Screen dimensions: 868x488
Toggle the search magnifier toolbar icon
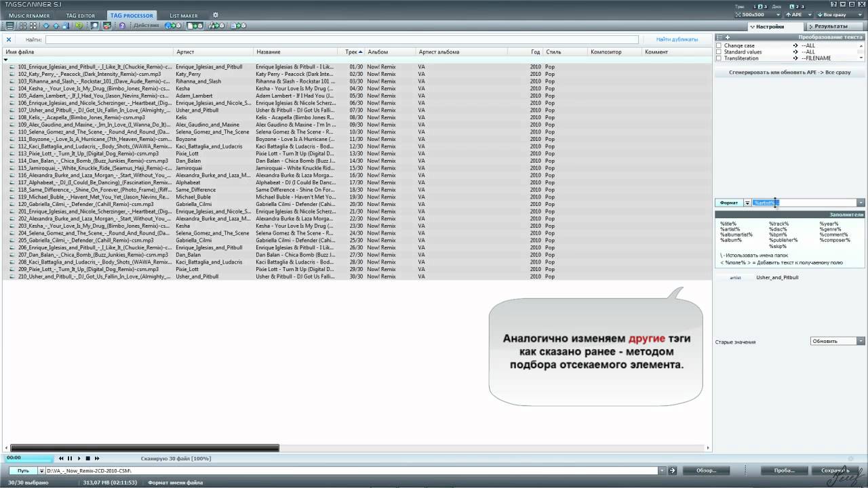click(94, 26)
